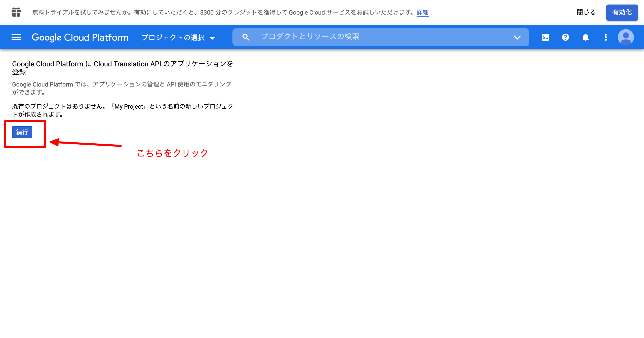This screenshot has height=338, width=644.
Task: Click the free trial $300 credit message
Action: (x=223, y=12)
